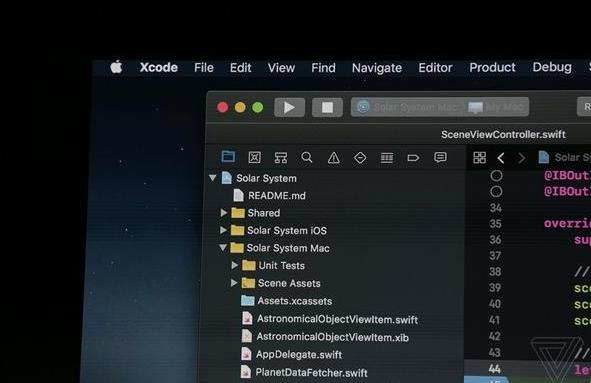
Task: Open the Debug menu
Action: [552, 67]
